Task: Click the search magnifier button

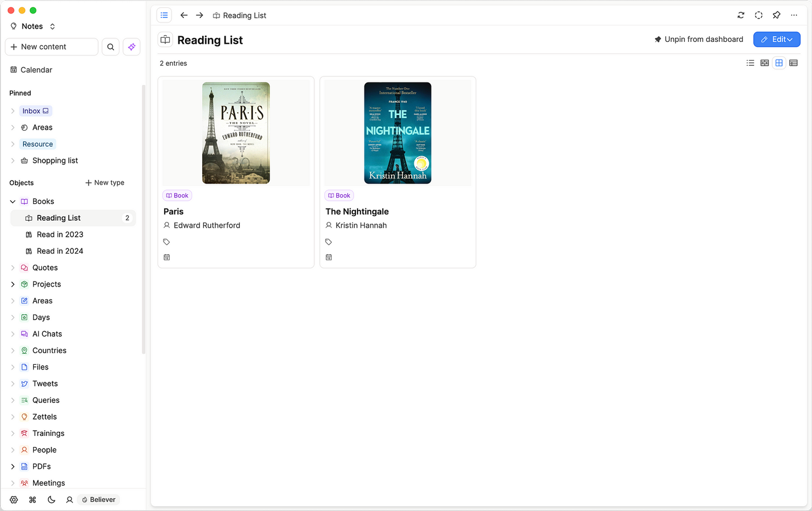Action: (x=110, y=47)
